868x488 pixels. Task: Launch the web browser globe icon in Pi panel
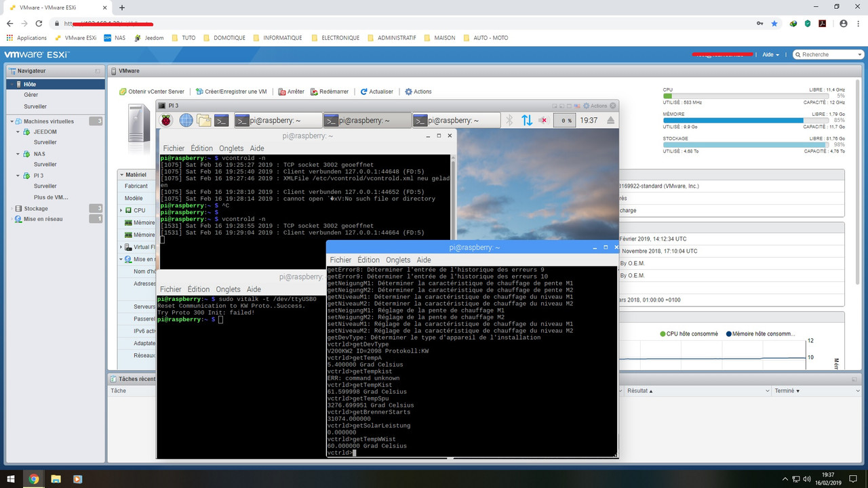[186, 121]
